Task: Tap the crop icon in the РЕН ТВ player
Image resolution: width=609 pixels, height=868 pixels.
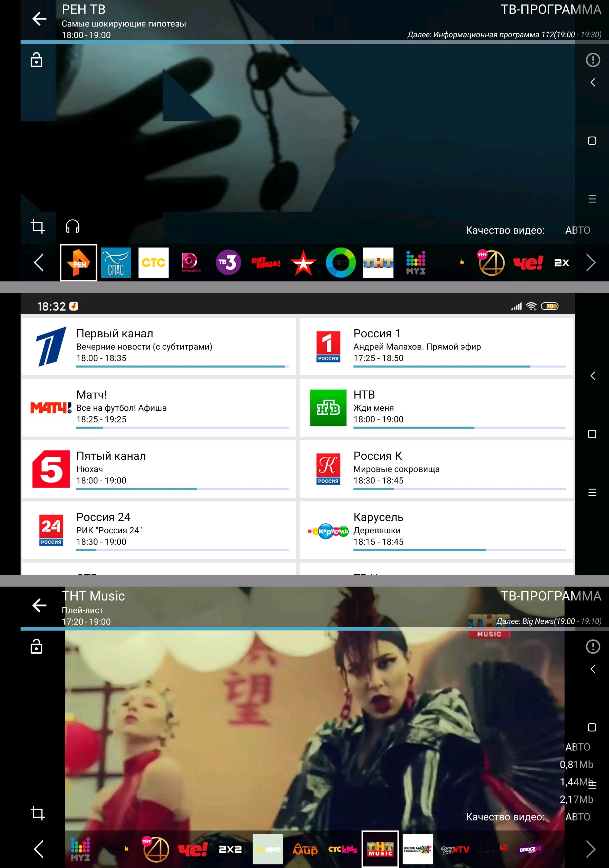Action: pos(37,226)
